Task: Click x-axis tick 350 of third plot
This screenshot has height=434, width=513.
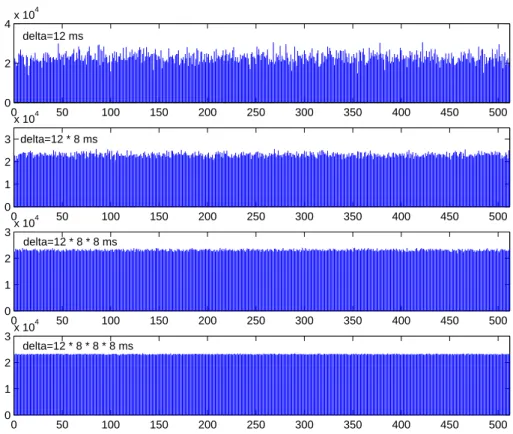Action: click(x=352, y=321)
